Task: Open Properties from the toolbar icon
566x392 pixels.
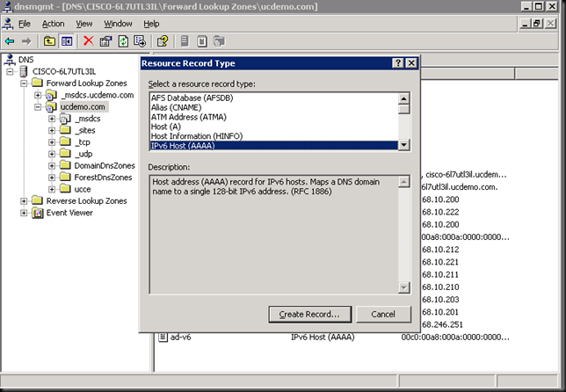Action: pyautogui.click(x=105, y=41)
